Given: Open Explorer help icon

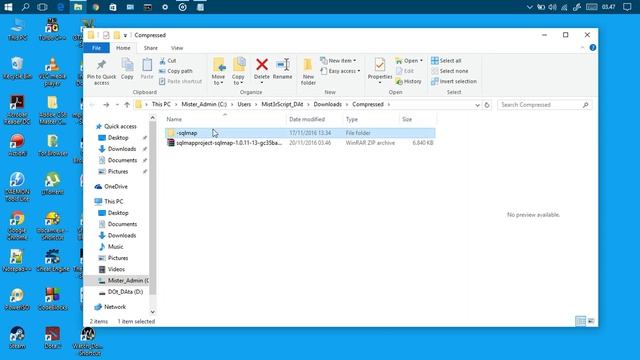Looking at the screenshot, I should [593, 48].
